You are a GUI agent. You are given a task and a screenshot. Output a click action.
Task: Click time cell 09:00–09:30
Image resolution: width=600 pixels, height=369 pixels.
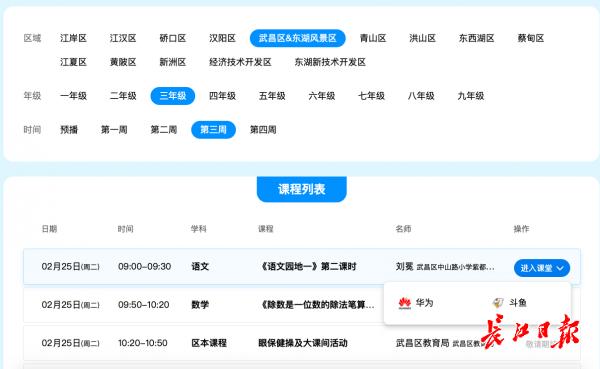(145, 266)
